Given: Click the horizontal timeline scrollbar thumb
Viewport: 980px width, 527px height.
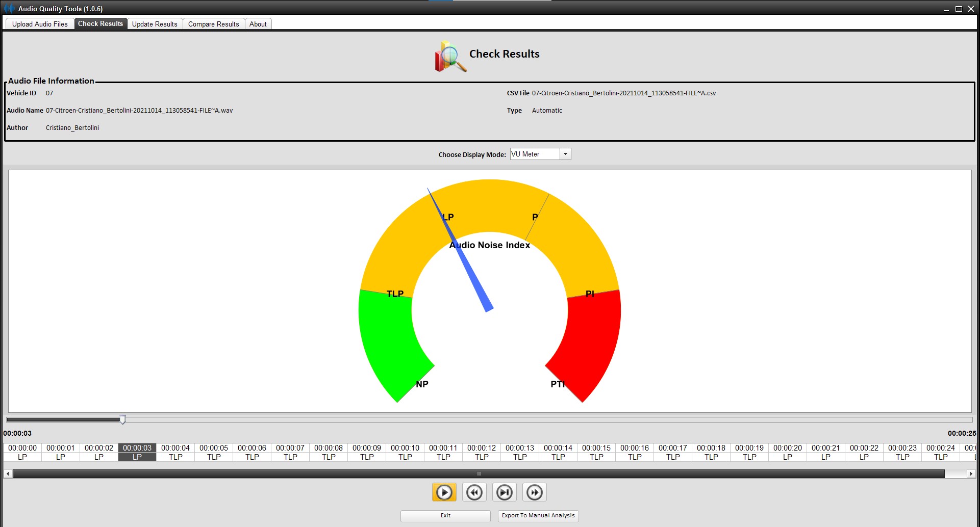Looking at the screenshot, I should (478, 474).
